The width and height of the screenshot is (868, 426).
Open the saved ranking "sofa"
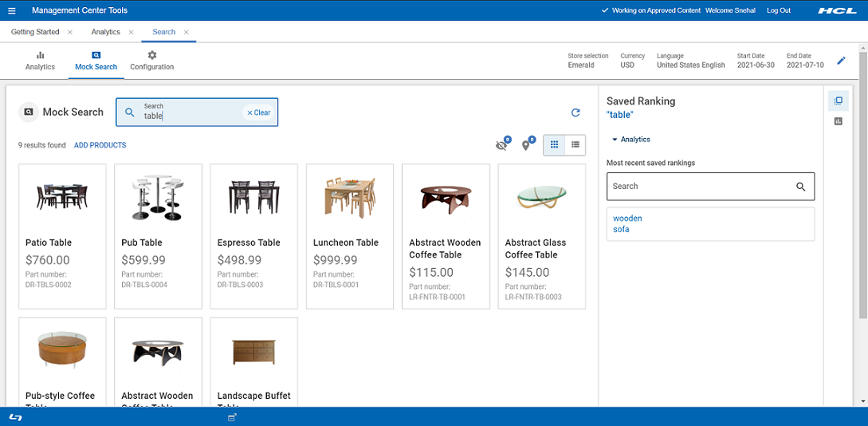[621, 229]
